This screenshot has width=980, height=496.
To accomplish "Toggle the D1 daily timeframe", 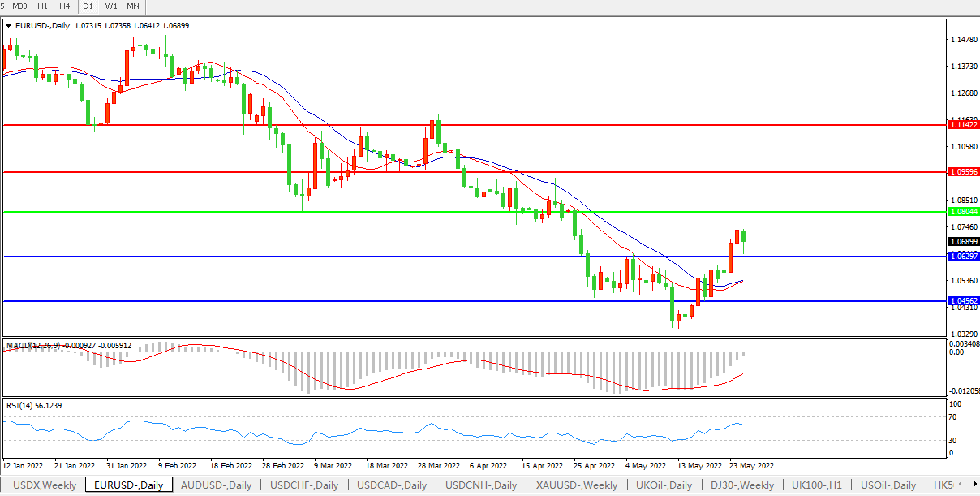I will click(88, 6).
